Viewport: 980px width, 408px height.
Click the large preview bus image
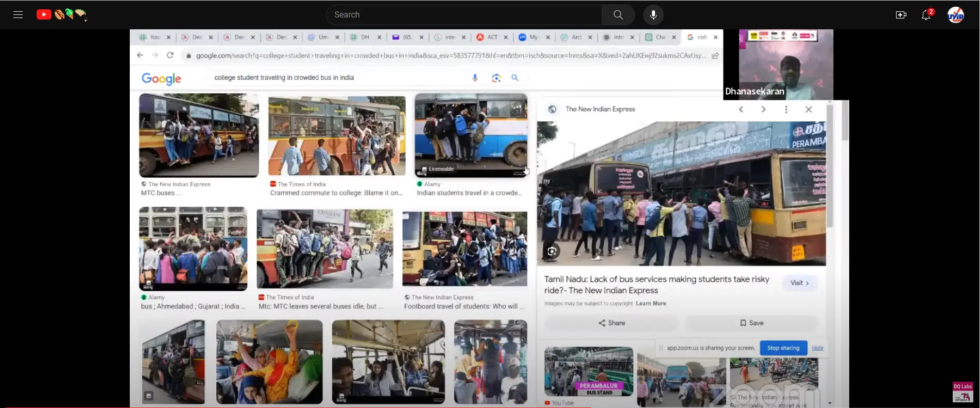(x=681, y=193)
